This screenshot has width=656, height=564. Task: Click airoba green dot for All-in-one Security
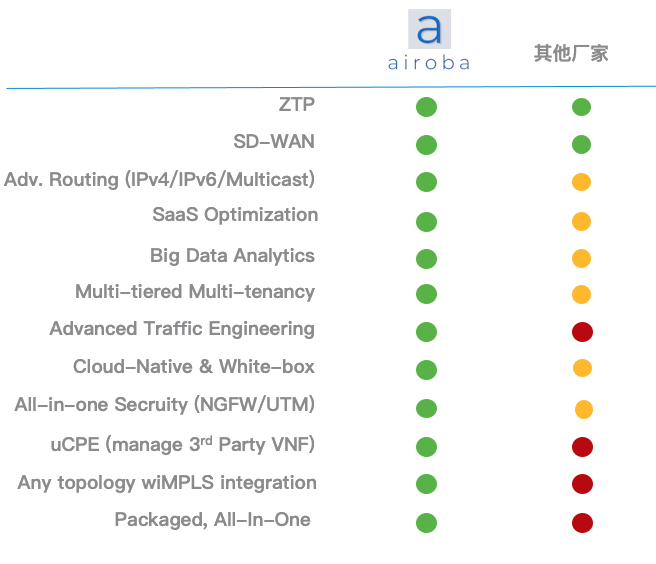[x=427, y=408]
